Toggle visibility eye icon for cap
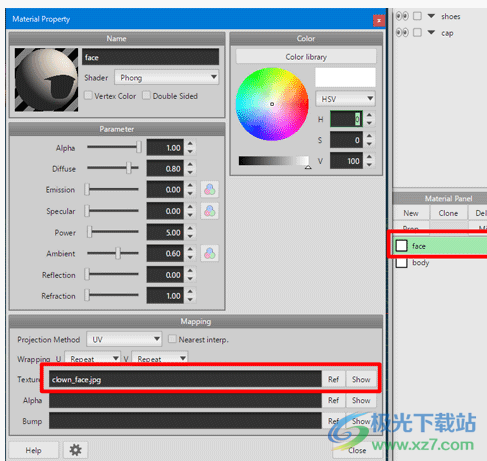 (402, 32)
